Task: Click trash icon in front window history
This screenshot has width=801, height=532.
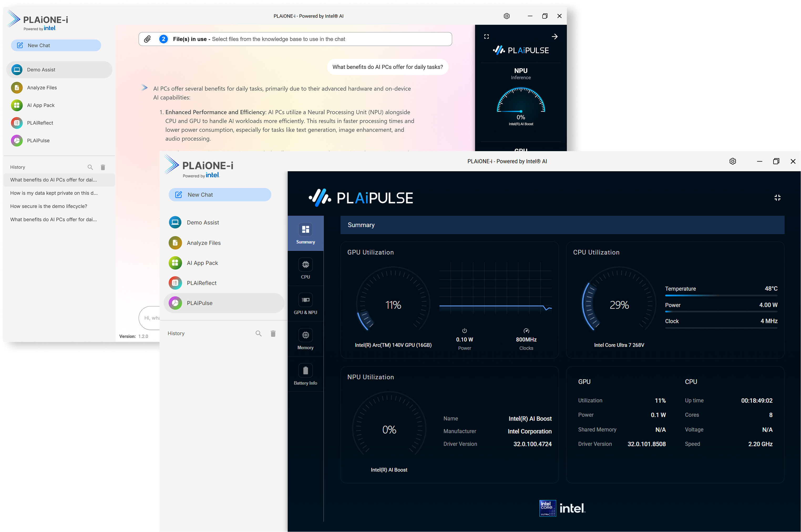Action: [x=273, y=333]
